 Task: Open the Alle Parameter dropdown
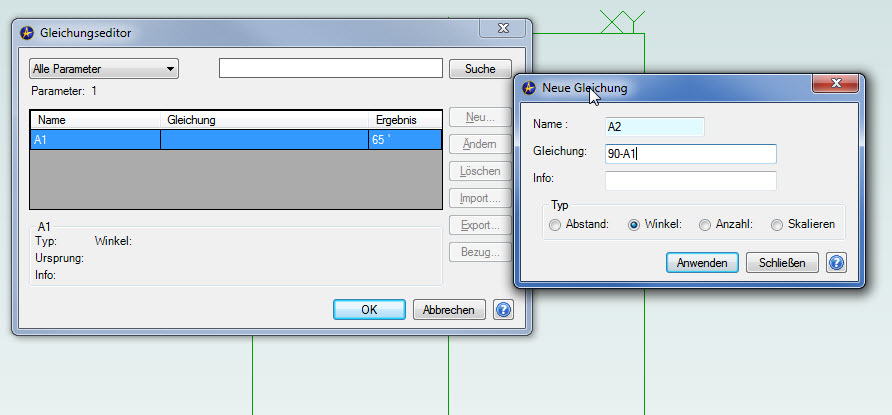click(x=104, y=69)
